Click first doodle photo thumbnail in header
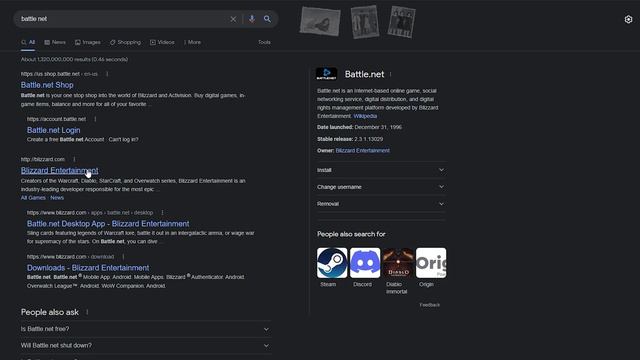 (320, 21)
